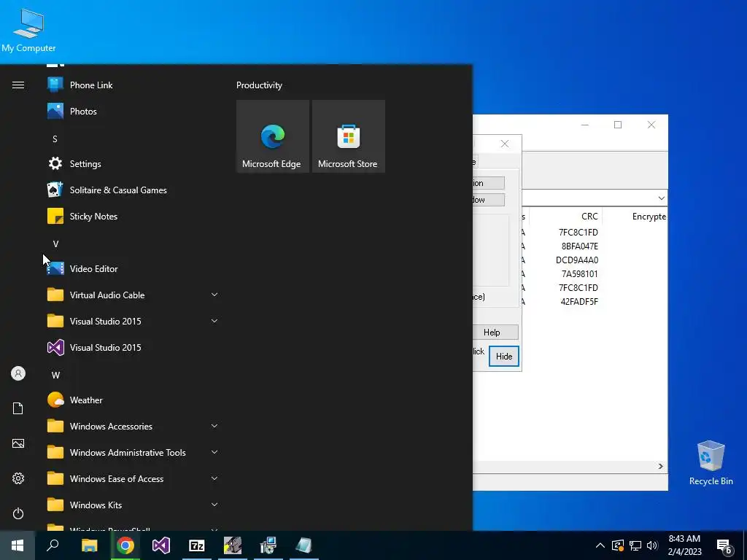This screenshot has height=560, width=747.
Task: Select CRC value 7A598101 row
Action: 580,274
